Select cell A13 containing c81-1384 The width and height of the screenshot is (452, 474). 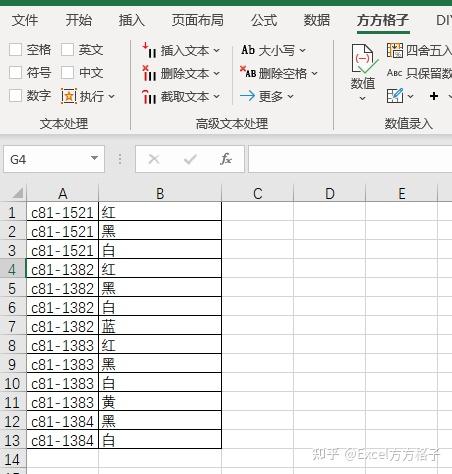coord(63,440)
